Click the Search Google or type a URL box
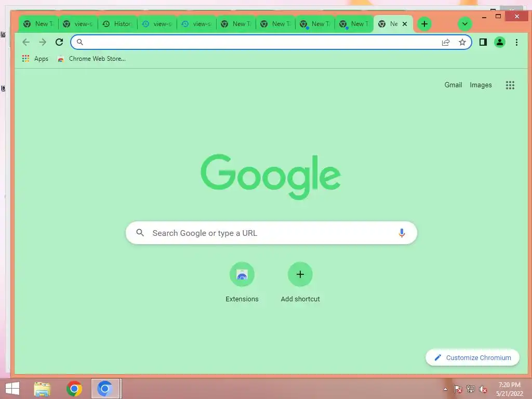The height and width of the screenshot is (399, 532). coord(271,233)
